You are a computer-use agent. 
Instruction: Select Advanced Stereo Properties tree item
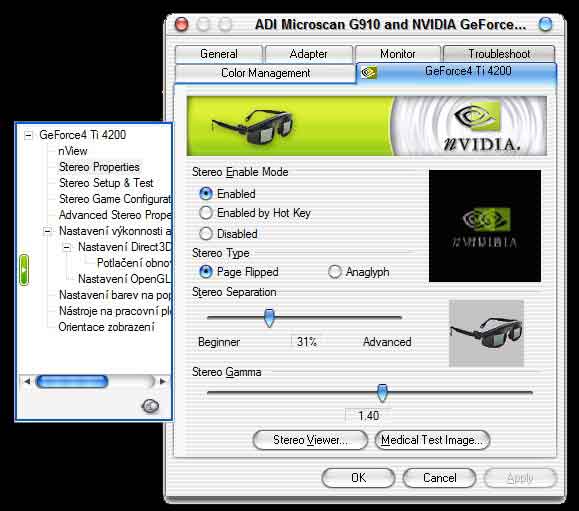click(x=115, y=215)
